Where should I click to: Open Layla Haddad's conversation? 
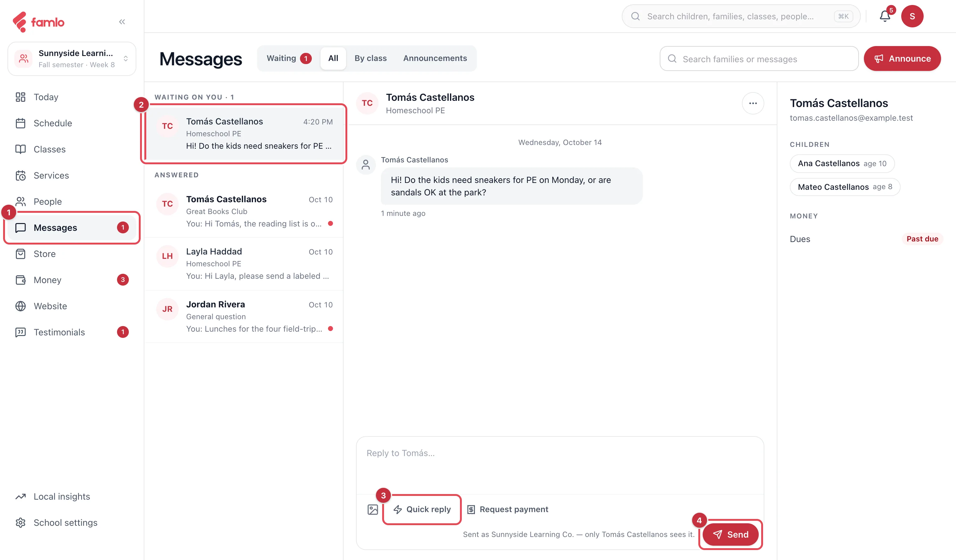[x=244, y=264]
